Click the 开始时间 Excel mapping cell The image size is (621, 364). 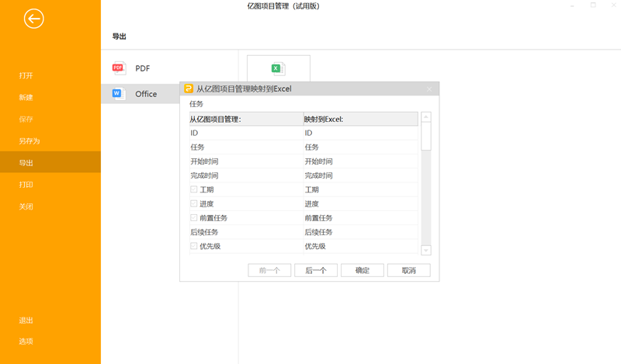point(361,161)
